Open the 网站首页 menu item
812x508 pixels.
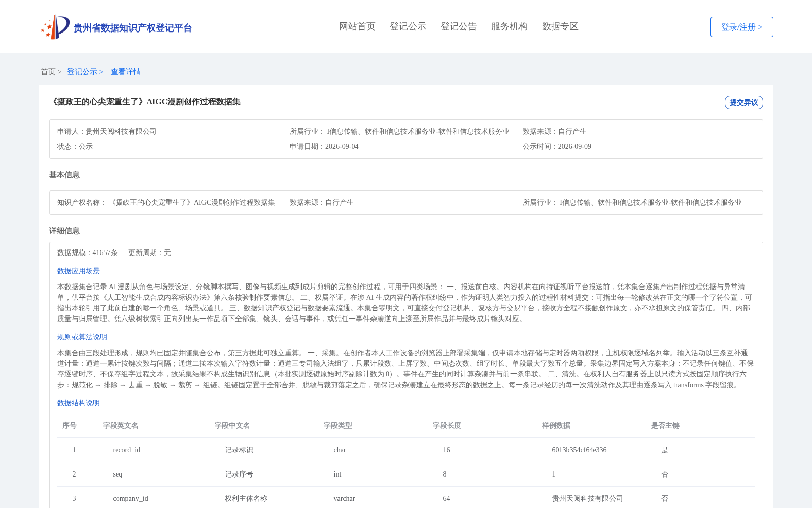click(x=357, y=26)
